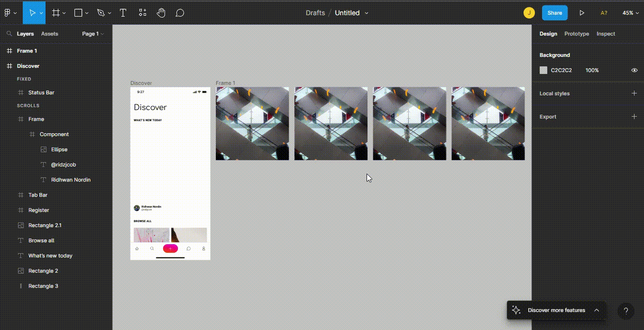Switch to the Design tab
Screen dimensions: 644x330
[x=548, y=34]
